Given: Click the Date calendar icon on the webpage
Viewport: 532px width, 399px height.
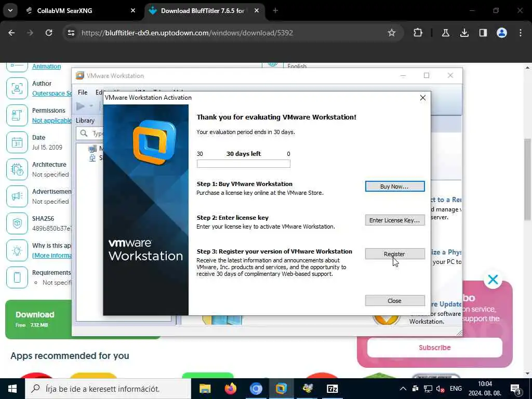Looking at the screenshot, I should click(17, 142).
